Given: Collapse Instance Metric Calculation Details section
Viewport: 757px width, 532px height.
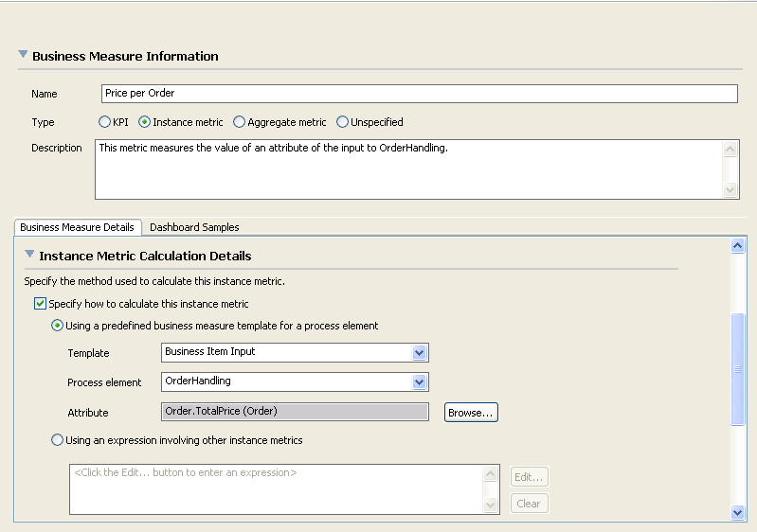Looking at the screenshot, I should pos(29,255).
